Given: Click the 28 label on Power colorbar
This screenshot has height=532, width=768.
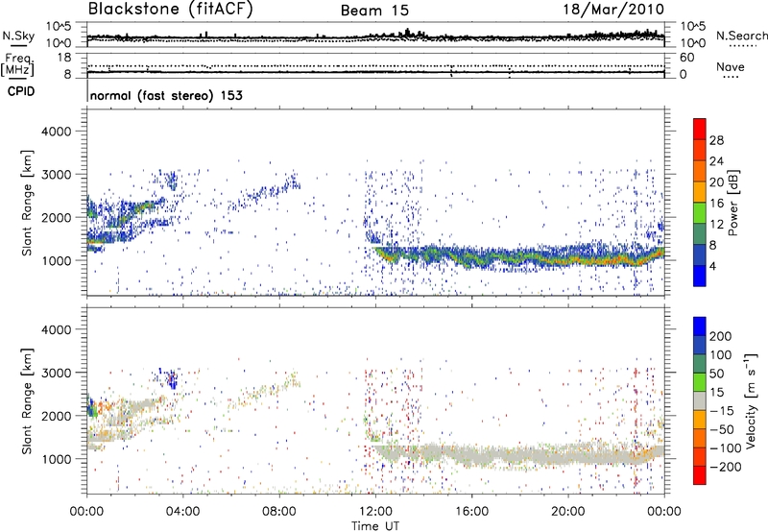Looking at the screenshot, I should [x=716, y=140].
